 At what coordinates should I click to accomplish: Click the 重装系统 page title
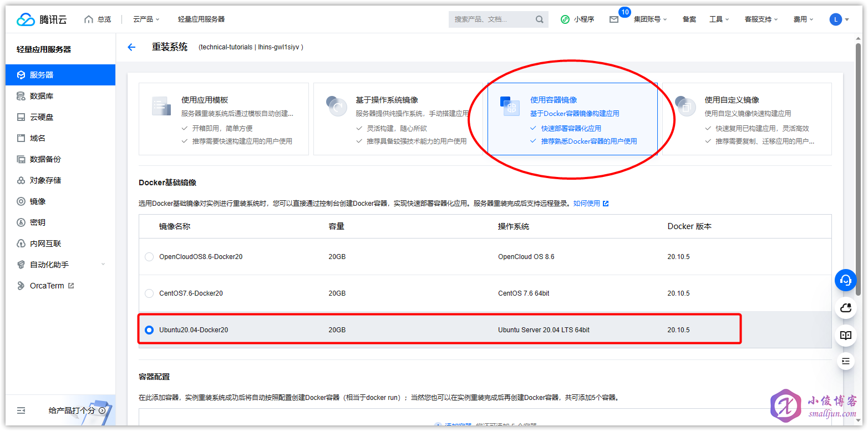point(170,47)
